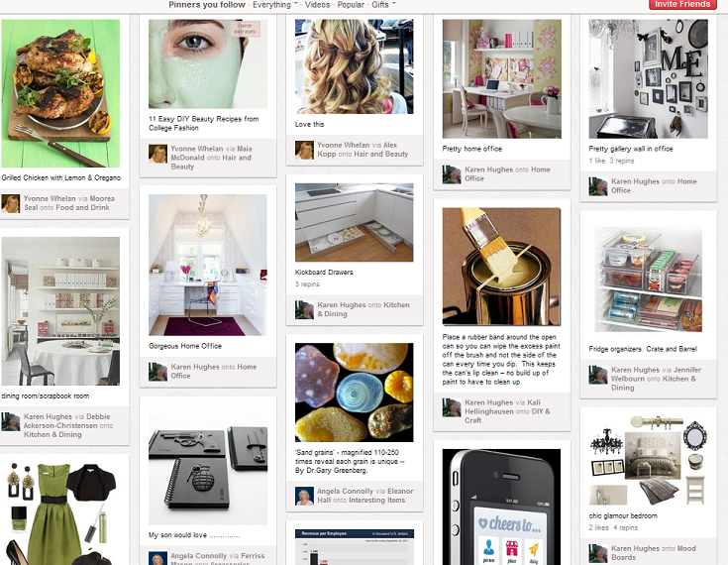The width and height of the screenshot is (728, 565).
Task: Click Karen Hughes avatar under Pretty home office
Action: coord(452,174)
